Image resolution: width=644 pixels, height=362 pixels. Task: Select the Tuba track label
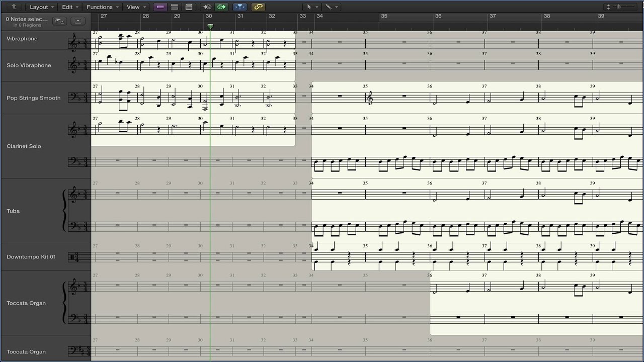13,211
